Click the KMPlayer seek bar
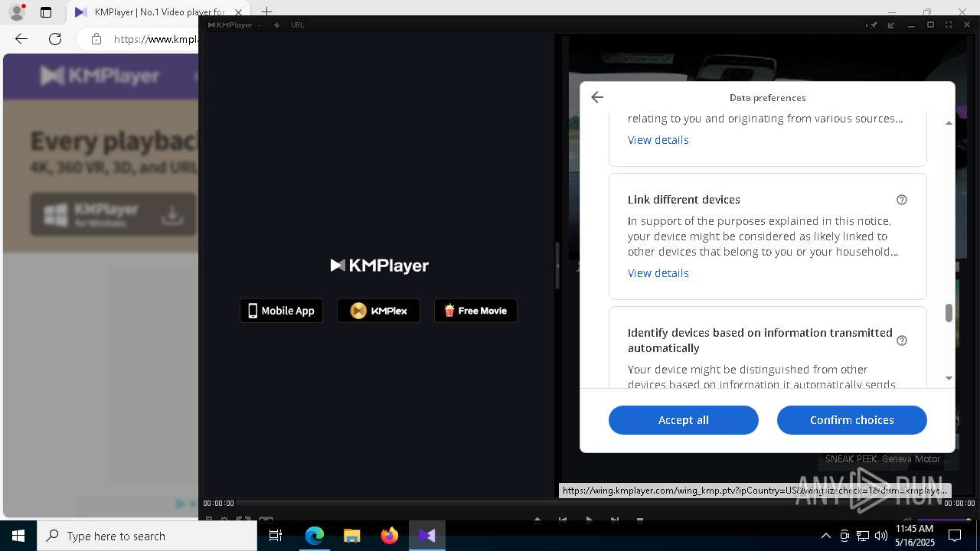 588,503
